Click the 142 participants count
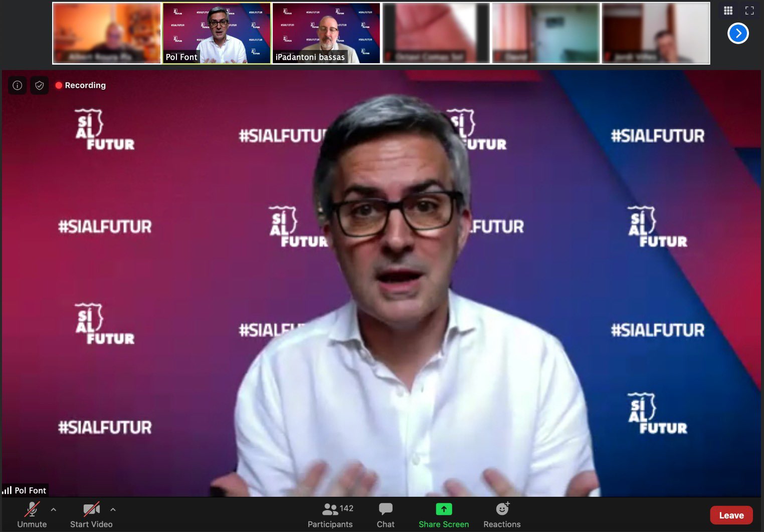Screen dimensions: 764x532 tap(346, 508)
